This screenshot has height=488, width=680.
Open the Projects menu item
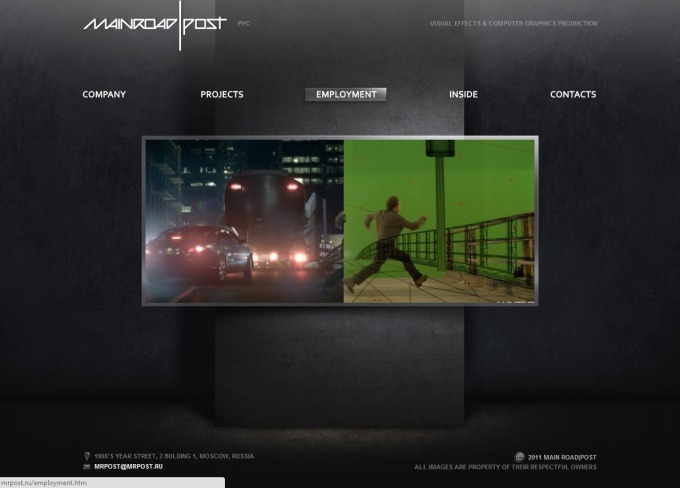221,95
